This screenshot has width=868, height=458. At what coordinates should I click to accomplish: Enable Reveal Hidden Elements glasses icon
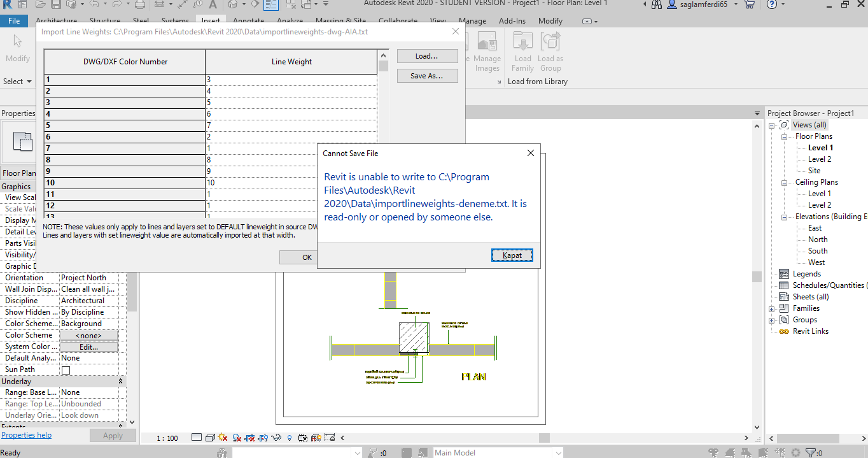pyautogui.click(x=276, y=438)
